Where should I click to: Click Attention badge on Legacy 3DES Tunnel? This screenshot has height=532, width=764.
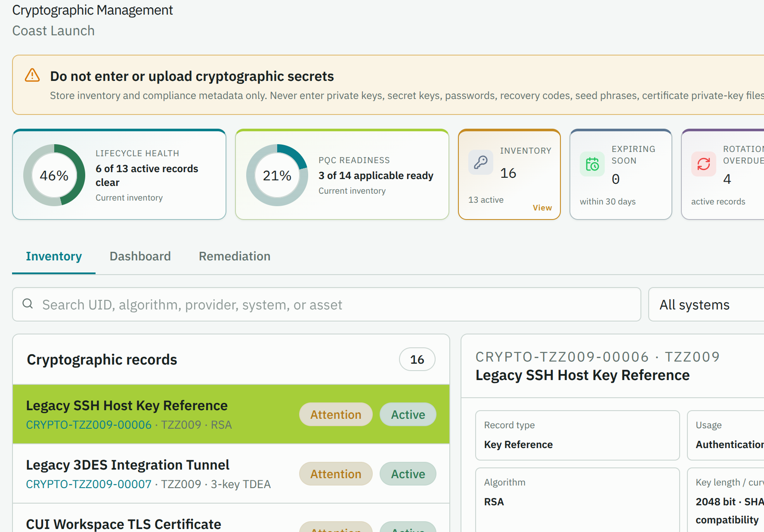click(x=336, y=474)
